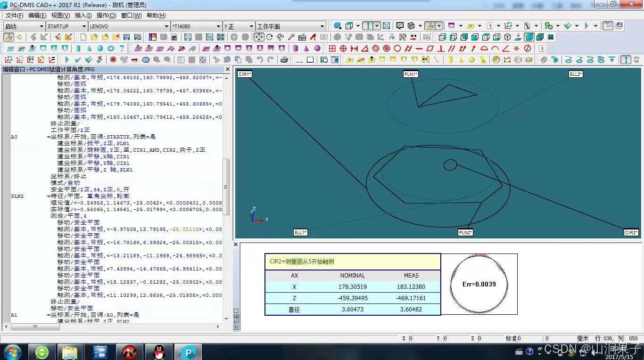
Task: Expand the LENOVO probe file dropdown
Action: pyautogui.click(x=166, y=26)
